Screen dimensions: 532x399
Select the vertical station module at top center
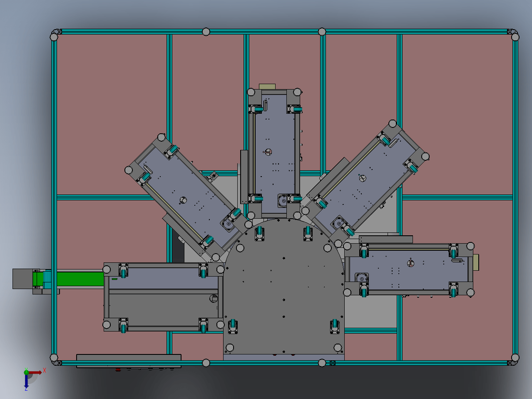click(x=275, y=153)
